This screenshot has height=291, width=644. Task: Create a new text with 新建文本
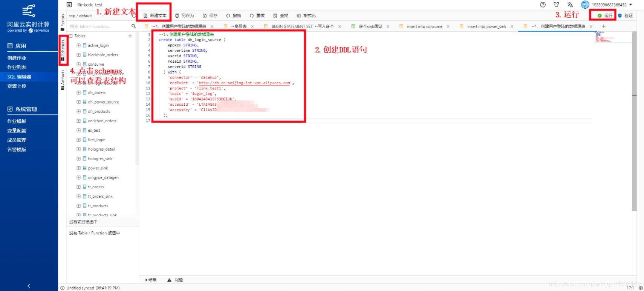point(155,15)
